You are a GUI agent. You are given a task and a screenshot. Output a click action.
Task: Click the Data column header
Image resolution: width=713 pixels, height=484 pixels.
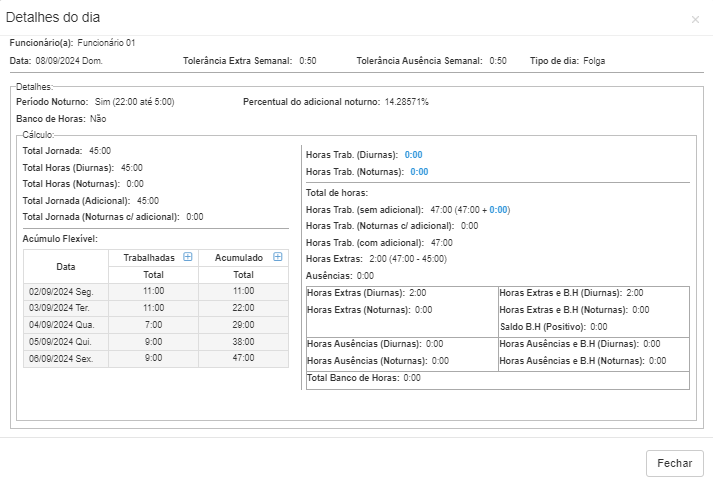pos(66,266)
